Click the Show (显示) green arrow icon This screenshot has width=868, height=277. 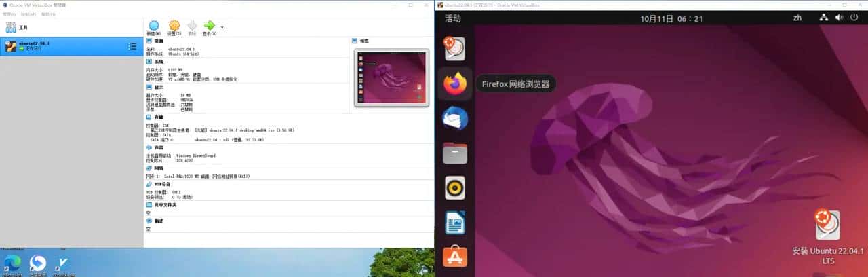pos(210,26)
